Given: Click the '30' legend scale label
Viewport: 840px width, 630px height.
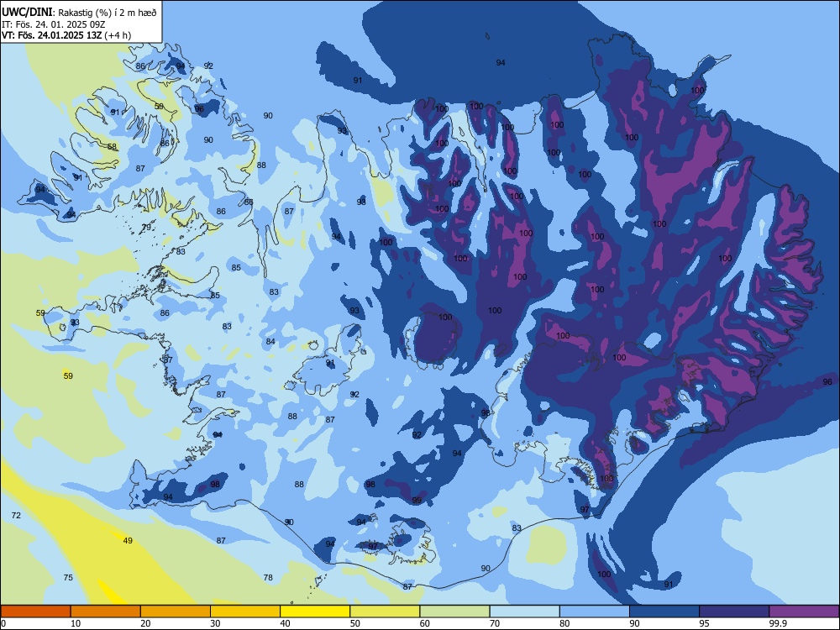Looking at the screenshot, I should (x=215, y=623).
